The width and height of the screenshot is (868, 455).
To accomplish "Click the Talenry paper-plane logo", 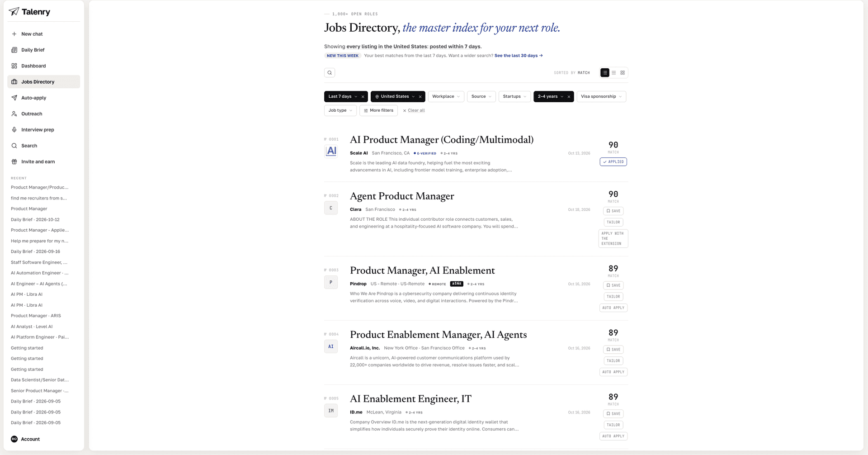I will (14, 12).
